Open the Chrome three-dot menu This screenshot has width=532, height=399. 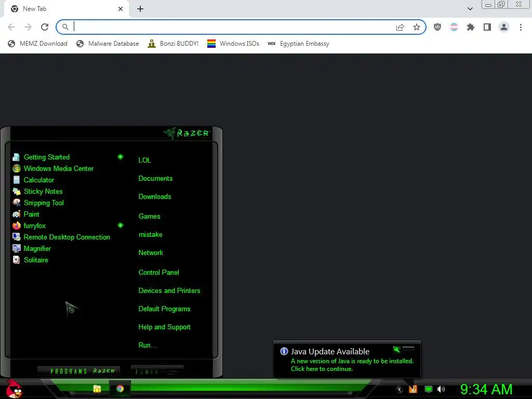[x=521, y=27]
